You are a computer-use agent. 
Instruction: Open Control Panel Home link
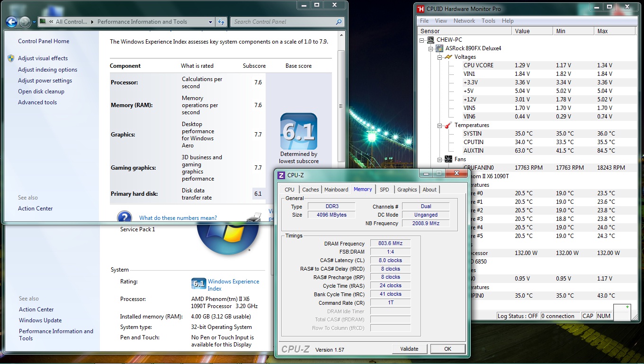click(44, 41)
